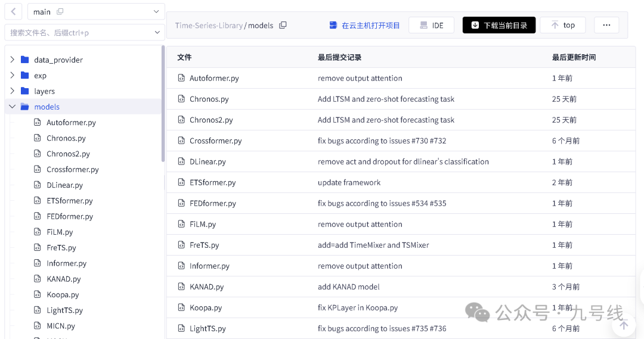
Task: Open FiLM.py in the sidebar tree
Action: click(60, 232)
